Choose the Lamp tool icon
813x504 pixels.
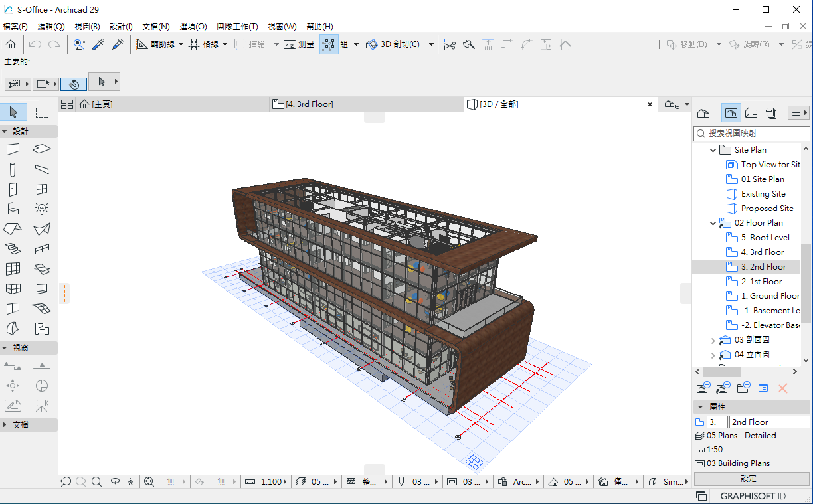42,209
